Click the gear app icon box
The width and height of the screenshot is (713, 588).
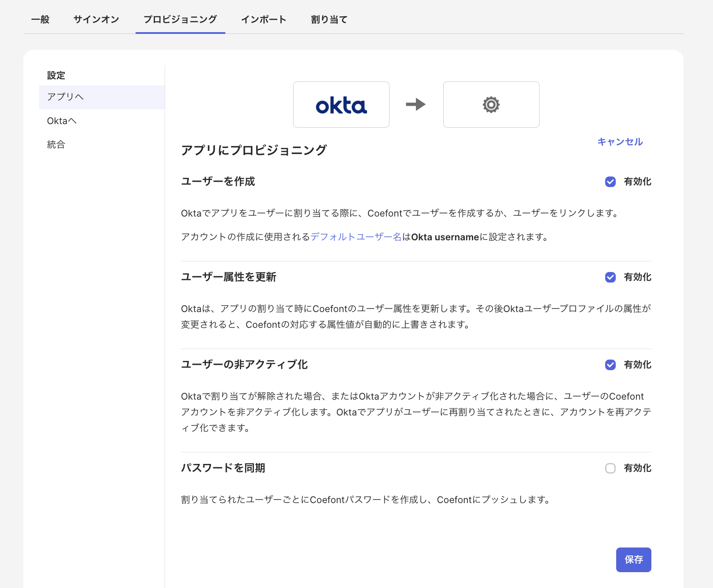pos(491,105)
